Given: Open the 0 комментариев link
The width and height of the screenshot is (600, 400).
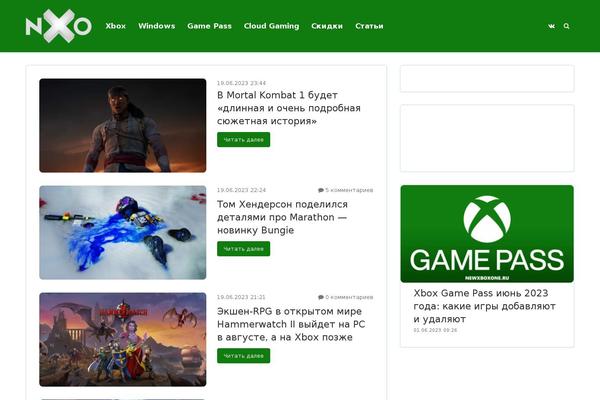Looking at the screenshot, I should click(x=346, y=297).
